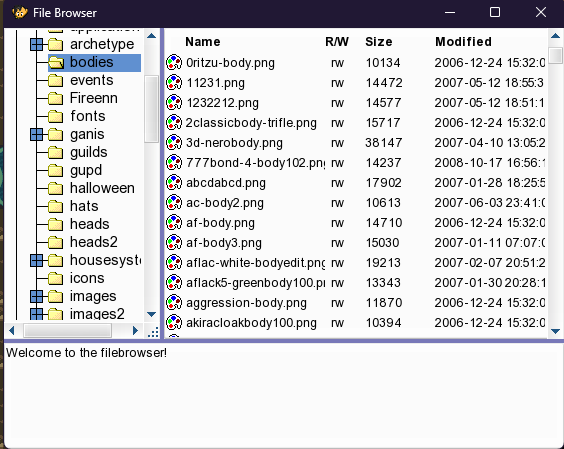
Task: Select the file name 3d-nerobody.png
Action: 234,143
